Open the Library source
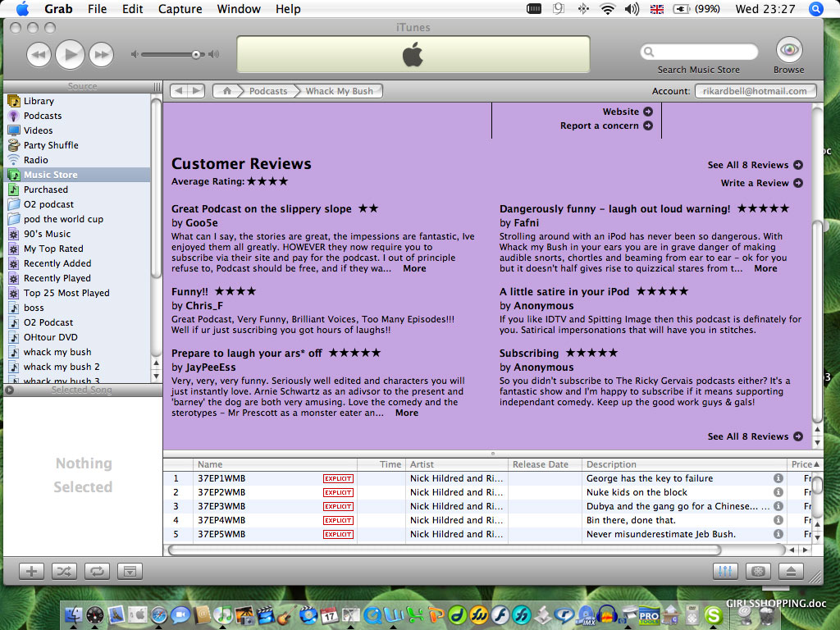 click(x=39, y=101)
